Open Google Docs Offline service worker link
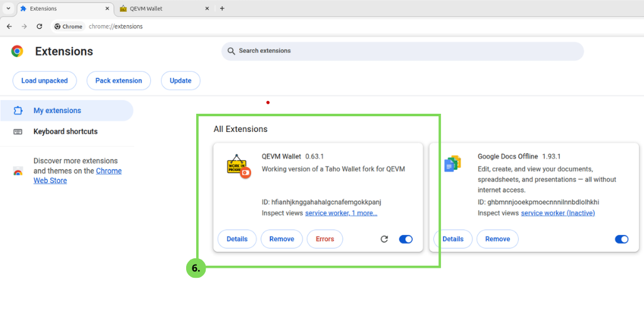 558,213
